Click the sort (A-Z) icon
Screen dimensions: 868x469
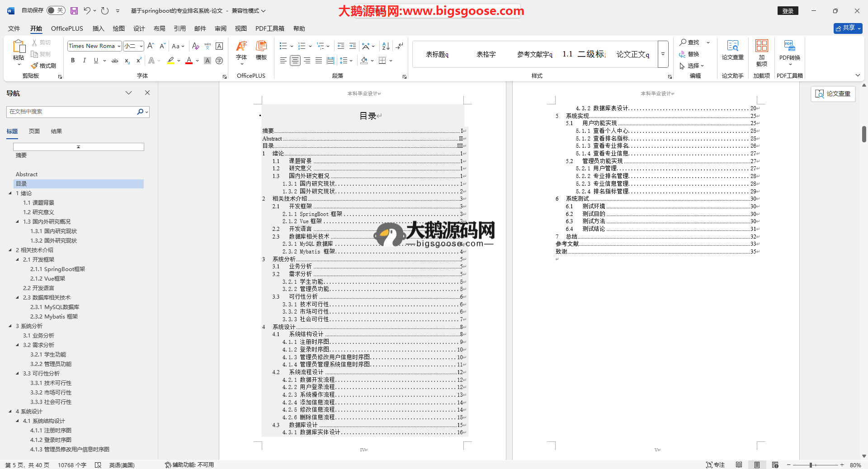click(x=386, y=46)
